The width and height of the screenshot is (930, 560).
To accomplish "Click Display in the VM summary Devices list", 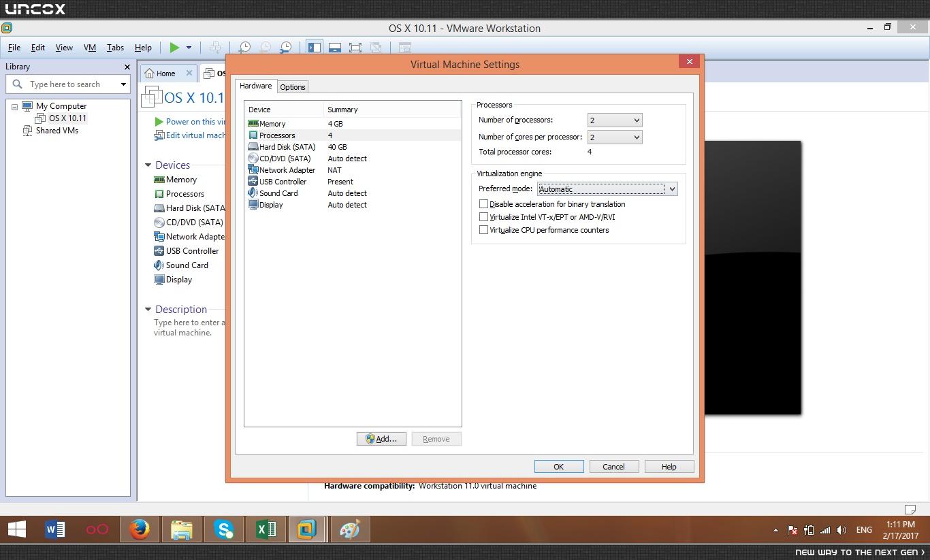I will [x=179, y=280].
